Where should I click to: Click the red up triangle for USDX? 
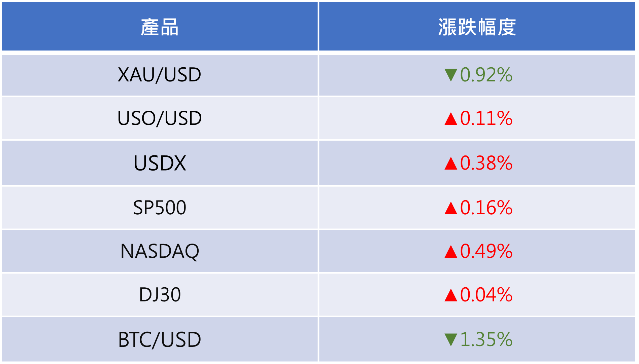pos(450,163)
